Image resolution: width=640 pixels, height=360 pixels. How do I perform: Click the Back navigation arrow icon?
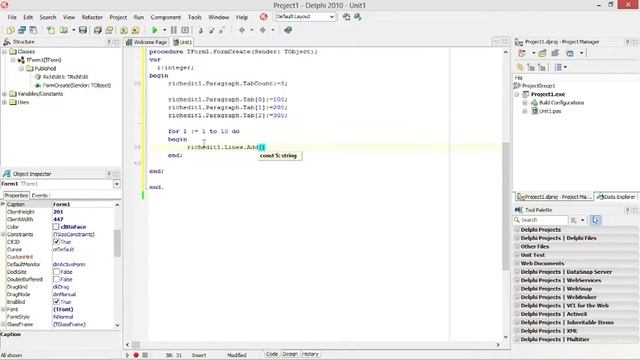tap(242, 30)
